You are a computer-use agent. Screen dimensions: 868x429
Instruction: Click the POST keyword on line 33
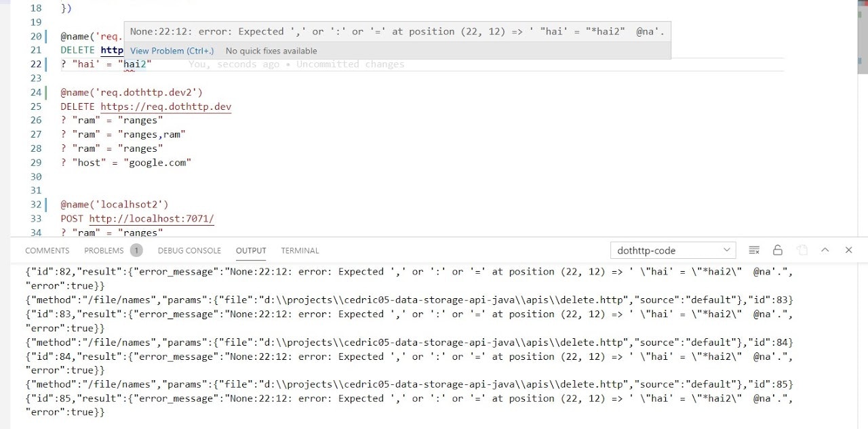72,218
